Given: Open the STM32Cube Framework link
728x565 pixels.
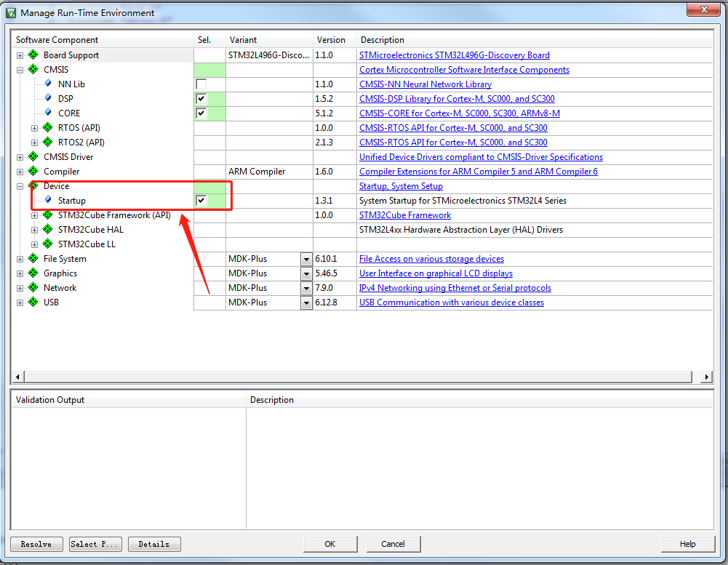Looking at the screenshot, I should pyautogui.click(x=404, y=215).
